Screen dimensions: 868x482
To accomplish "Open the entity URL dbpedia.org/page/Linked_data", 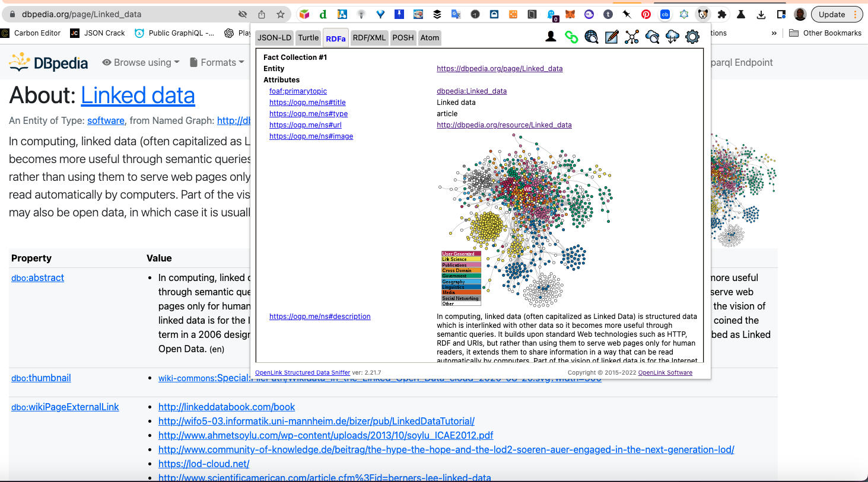I will (500, 69).
